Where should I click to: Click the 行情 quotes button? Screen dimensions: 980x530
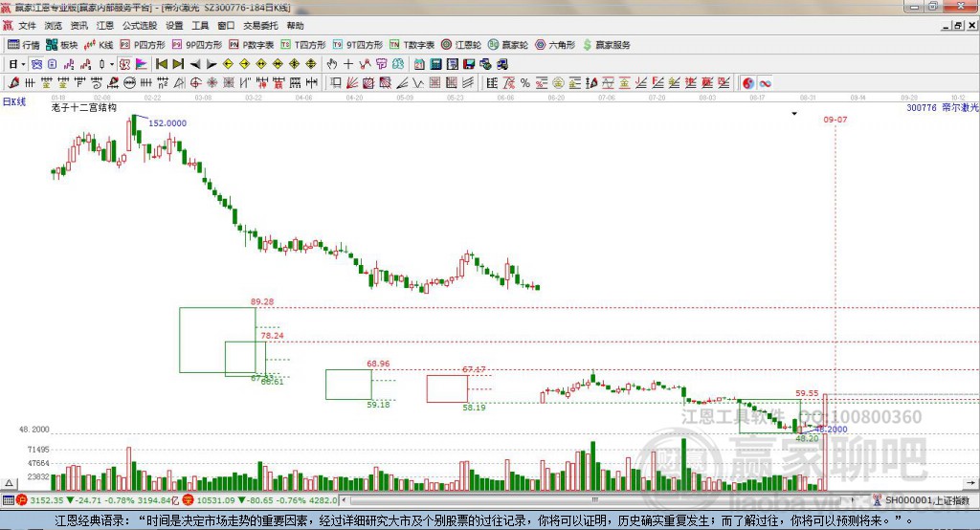point(24,44)
